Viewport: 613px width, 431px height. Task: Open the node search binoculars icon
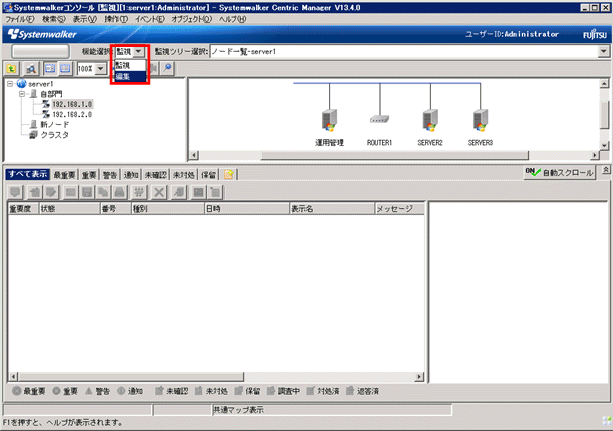[30, 69]
